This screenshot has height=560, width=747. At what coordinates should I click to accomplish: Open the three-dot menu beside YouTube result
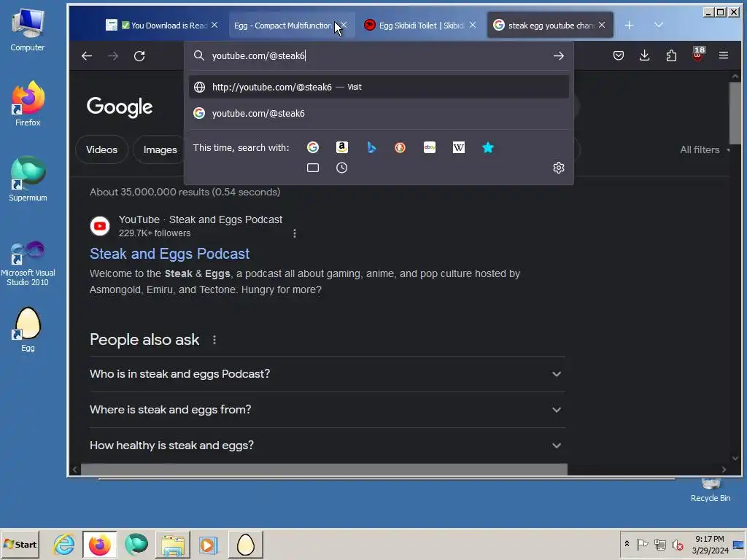(295, 233)
